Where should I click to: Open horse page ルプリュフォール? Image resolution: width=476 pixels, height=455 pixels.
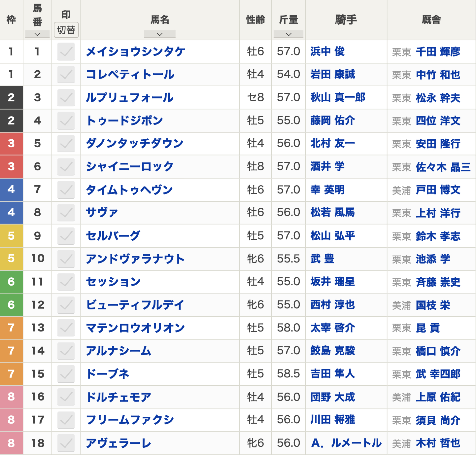(130, 97)
